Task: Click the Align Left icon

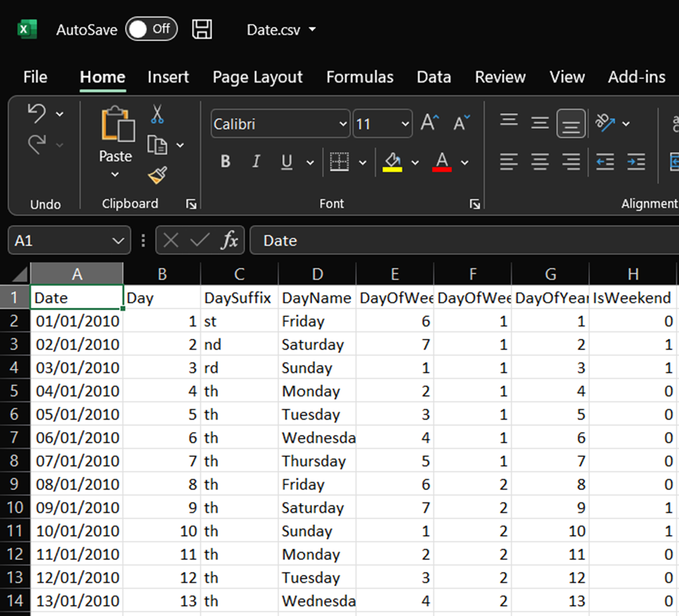Action: [x=509, y=162]
